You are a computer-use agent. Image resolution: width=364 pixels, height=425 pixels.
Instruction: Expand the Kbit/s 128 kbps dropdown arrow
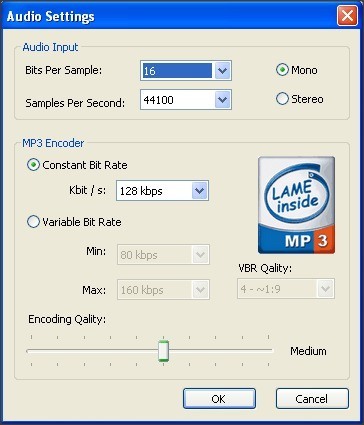200,191
